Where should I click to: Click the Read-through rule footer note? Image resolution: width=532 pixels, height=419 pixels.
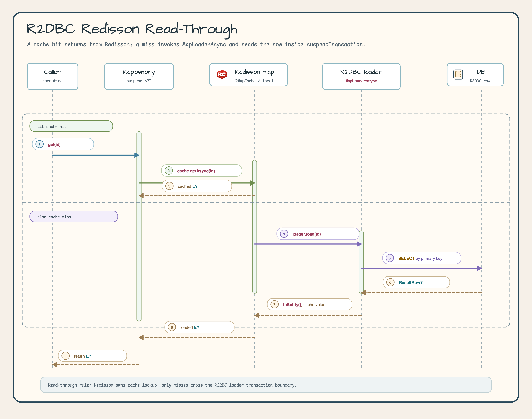coord(266,385)
